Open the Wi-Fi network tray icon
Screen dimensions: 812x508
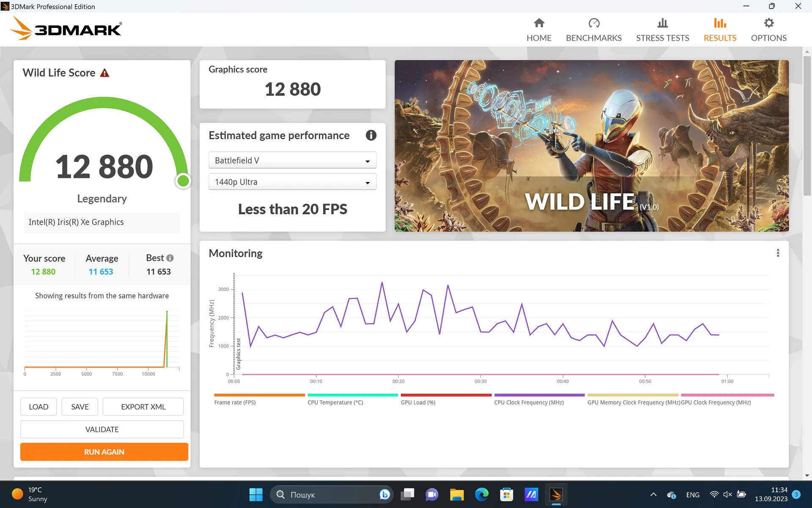coord(714,494)
